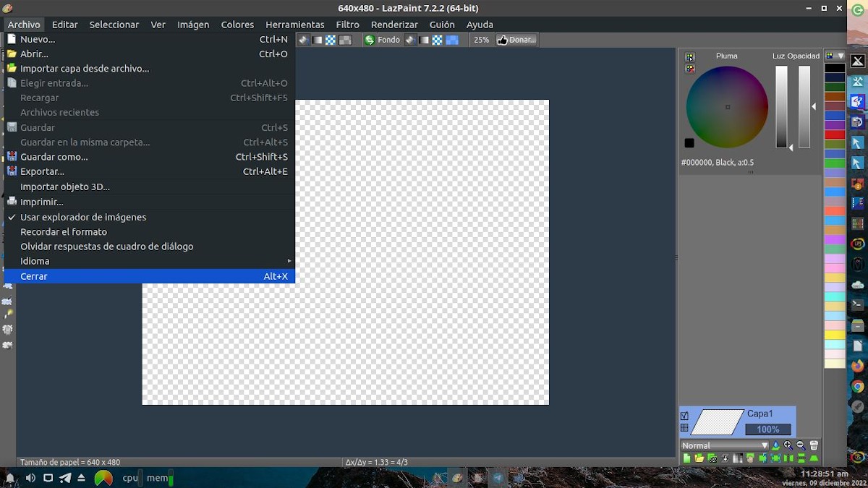This screenshot has height=488, width=868.
Task: Open the Seleccionar menu
Action: click(114, 25)
